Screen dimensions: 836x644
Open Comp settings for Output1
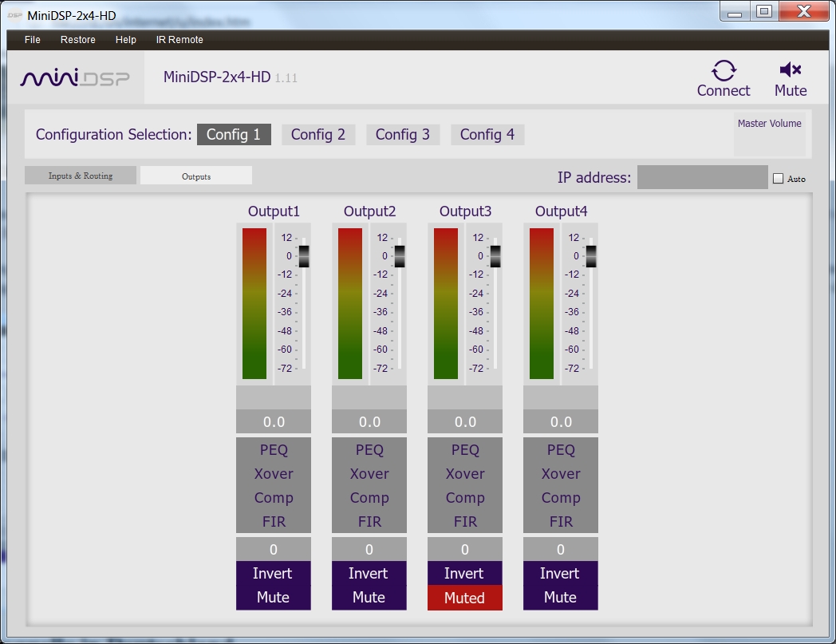[x=274, y=498]
